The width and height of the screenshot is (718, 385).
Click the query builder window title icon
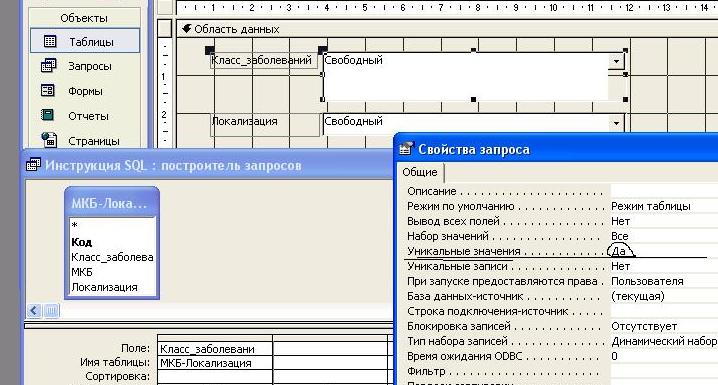(x=33, y=165)
